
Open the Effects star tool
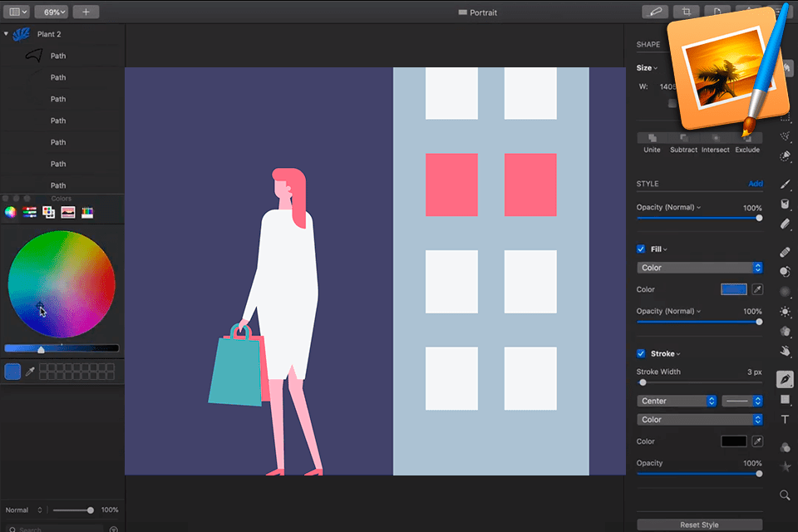785,466
